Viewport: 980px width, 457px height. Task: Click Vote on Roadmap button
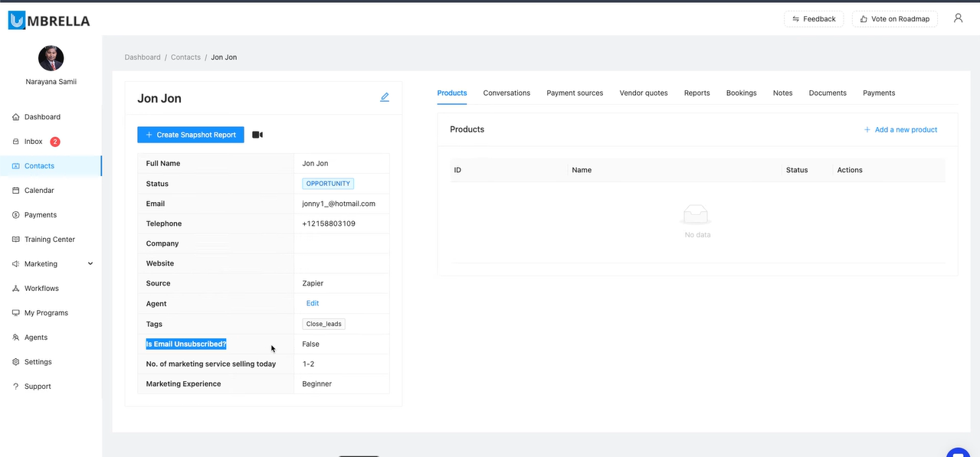(x=895, y=19)
